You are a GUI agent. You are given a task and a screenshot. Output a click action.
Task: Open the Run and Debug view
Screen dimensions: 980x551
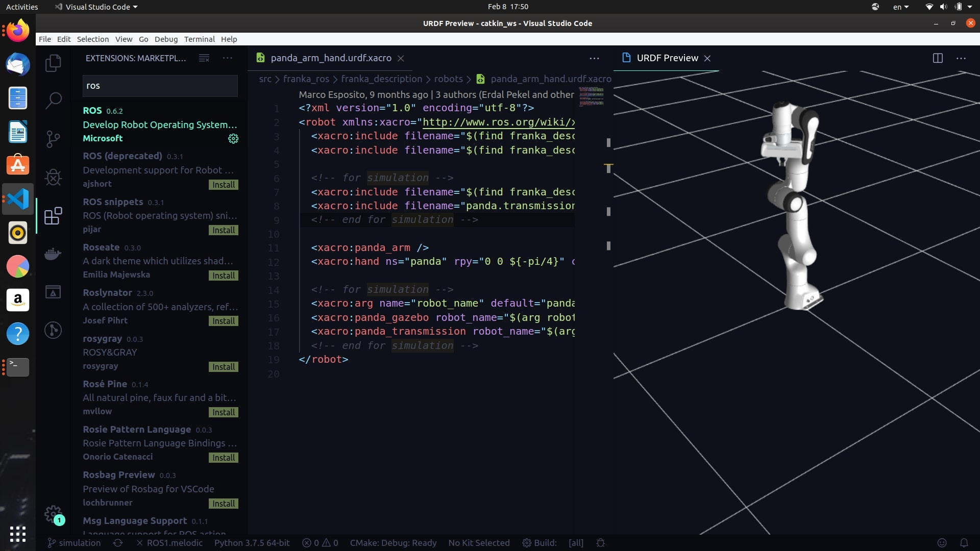tap(53, 177)
